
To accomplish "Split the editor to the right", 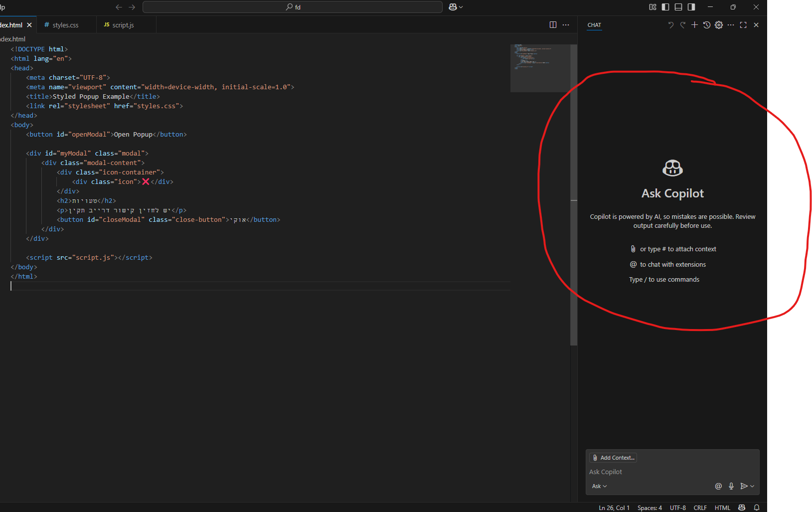I will 553,25.
